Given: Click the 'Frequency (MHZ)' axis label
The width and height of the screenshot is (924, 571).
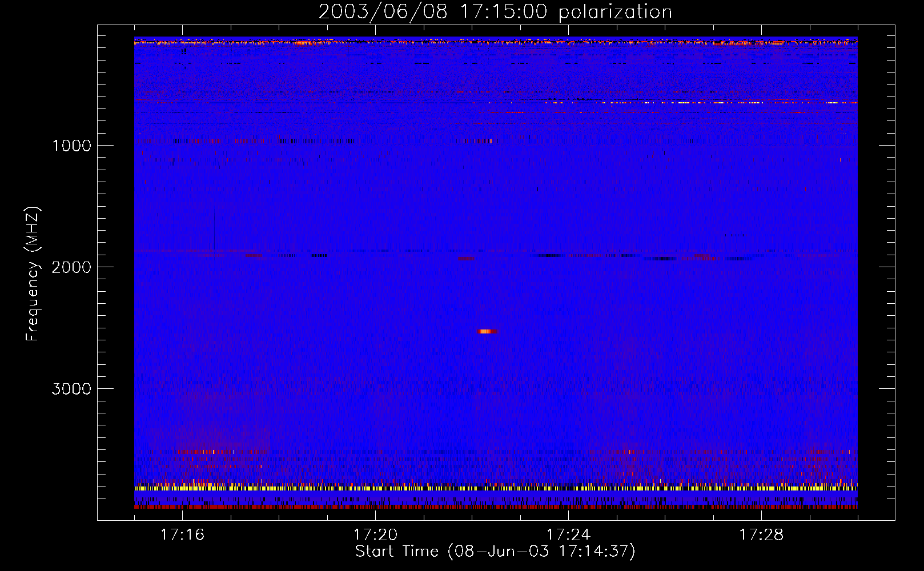Looking at the screenshot, I should 33,274.
